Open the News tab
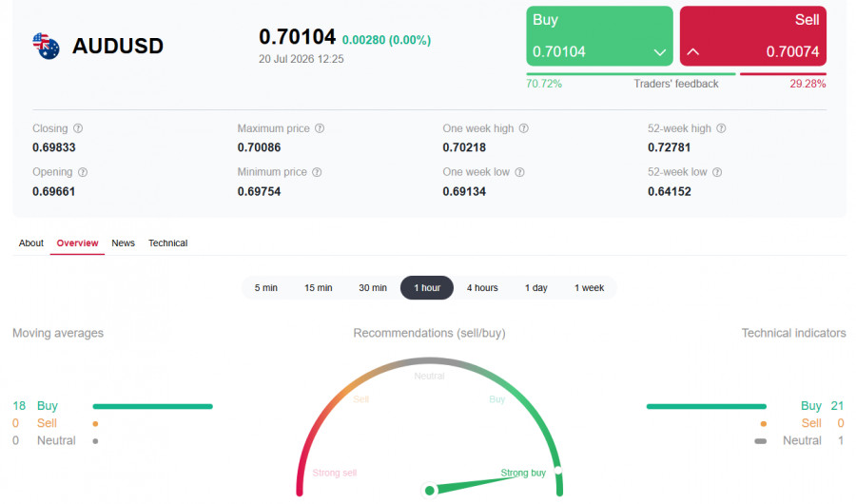The image size is (856, 504). (x=123, y=243)
